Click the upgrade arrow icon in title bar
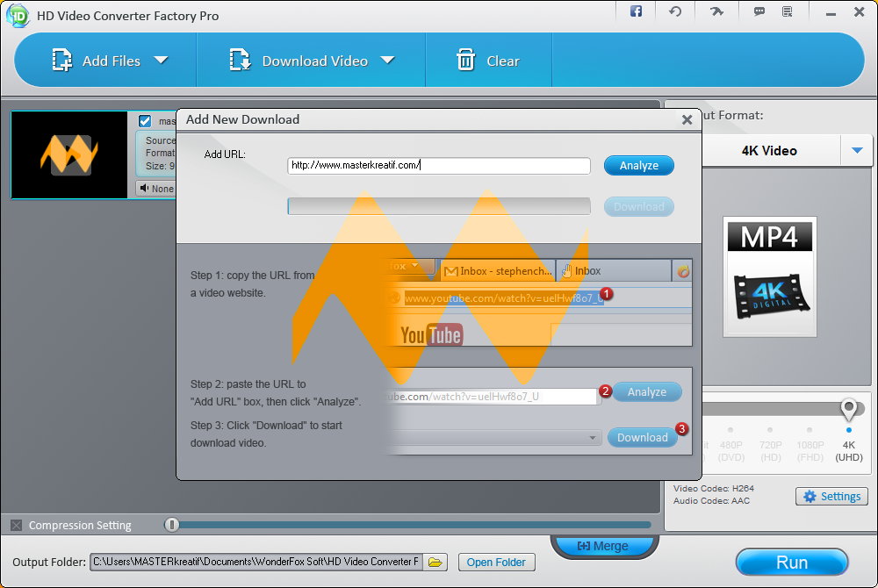 (716, 11)
